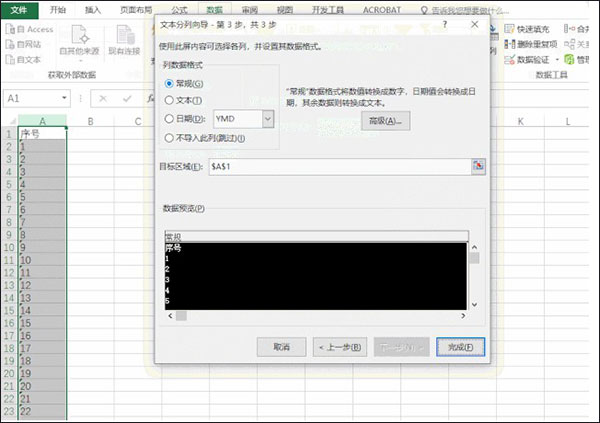
Task: Open the 文件 menu tab
Action: point(19,9)
